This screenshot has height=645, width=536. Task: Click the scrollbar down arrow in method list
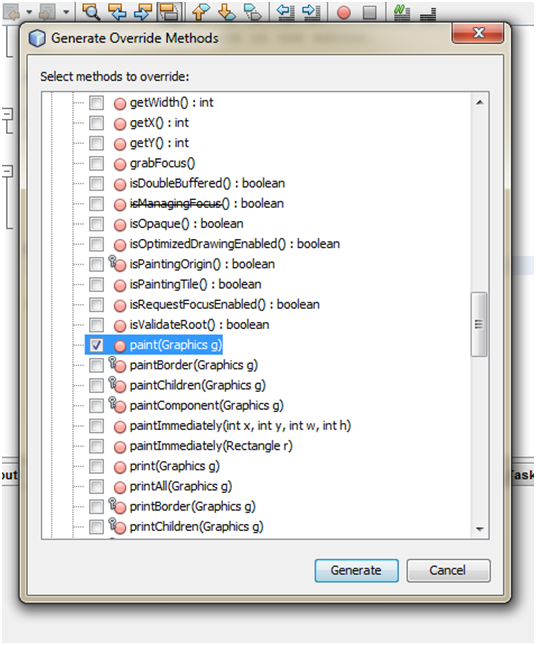coord(480,529)
